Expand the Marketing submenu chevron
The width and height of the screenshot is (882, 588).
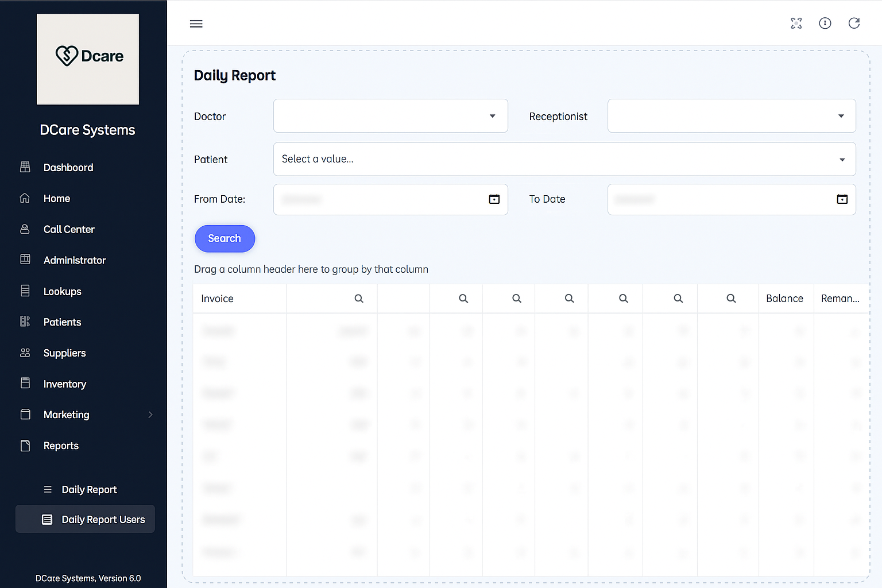[x=150, y=415]
